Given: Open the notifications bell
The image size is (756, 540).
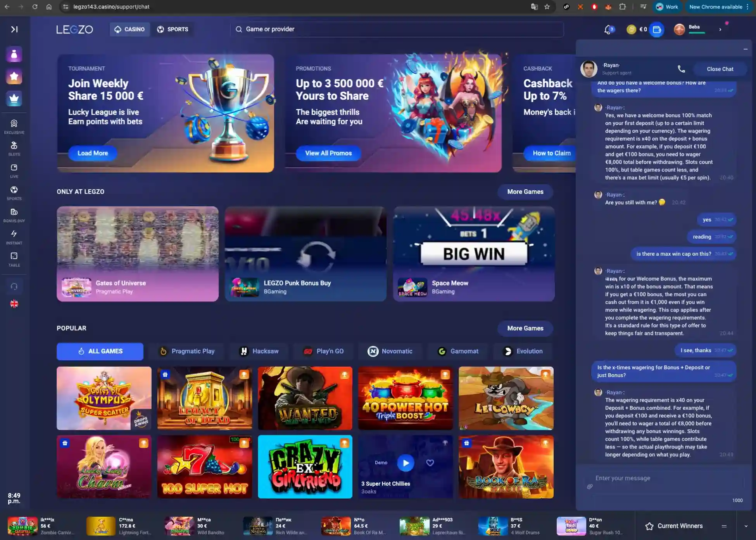Looking at the screenshot, I should click(x=608, y=29).
